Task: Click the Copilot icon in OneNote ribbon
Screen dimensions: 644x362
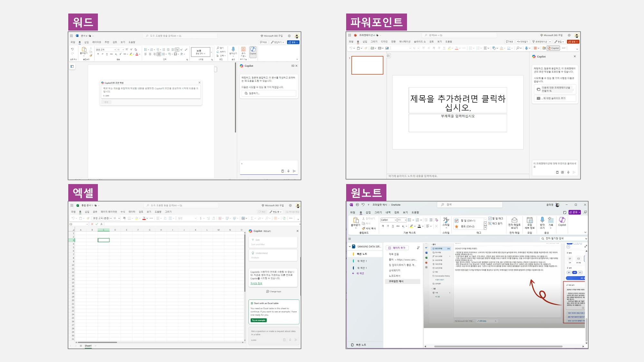Action: point(562,221)
